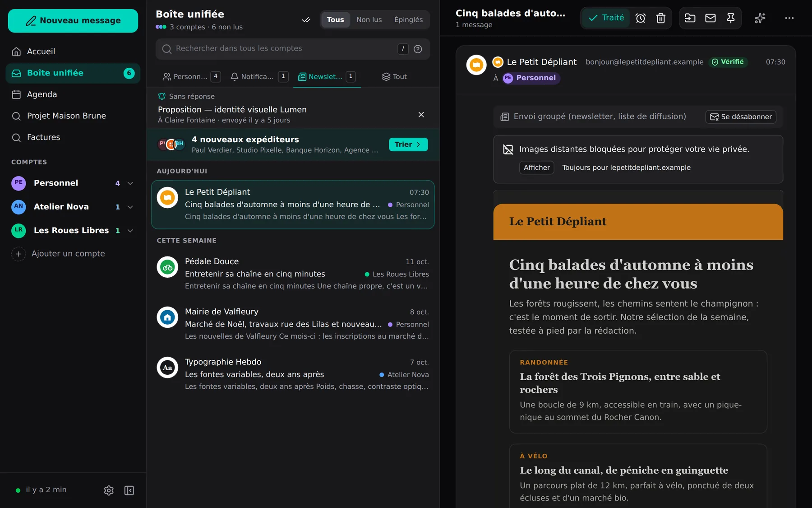Mark all messages as read with the double-check icon

coord(306,20)
